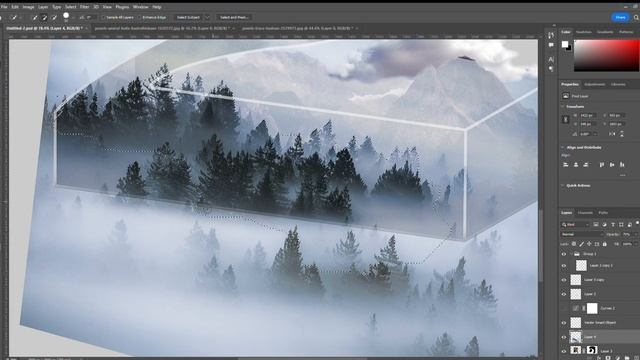Open the Plugins menu
The height and width of the screenshot is (360, 640).
click(x=122, y=7)
